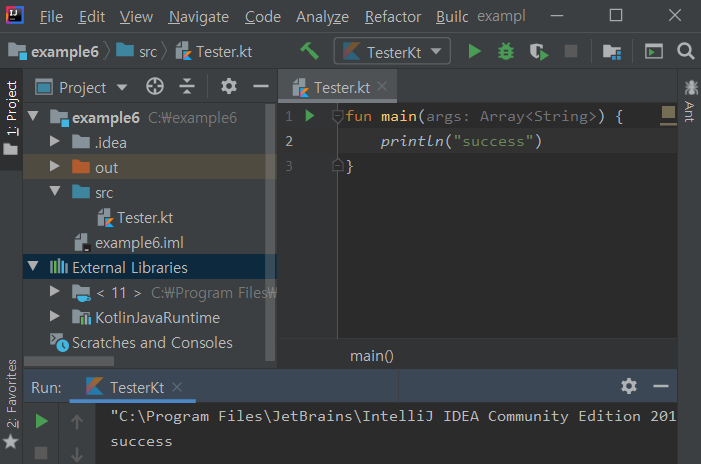
Task: Open Run panel settings gear
Action: (629, 386)
